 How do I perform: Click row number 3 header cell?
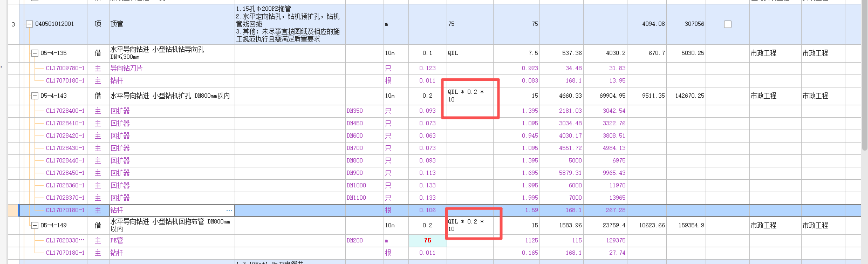(13, 24)
